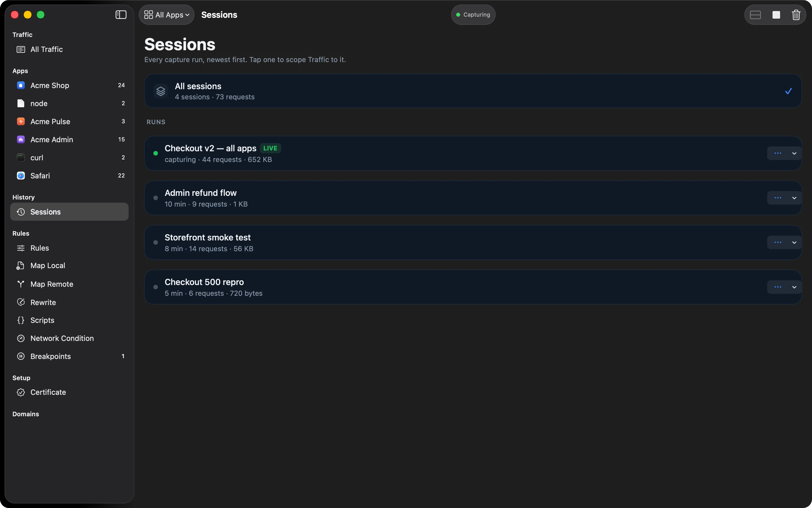Image resolution: width=812 pixels, height=508 pixels.
Task: Open more options for Admin refund flow
Action: click(x=778, y=198)
